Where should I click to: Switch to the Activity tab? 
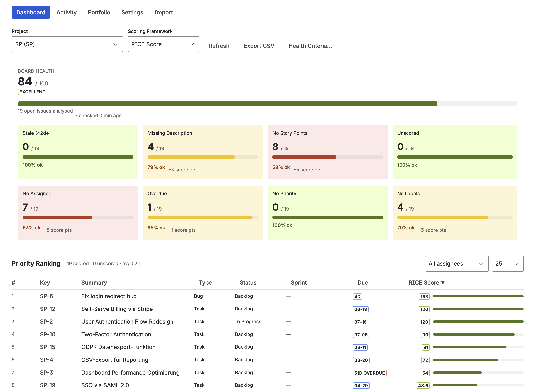click(66, 12)
